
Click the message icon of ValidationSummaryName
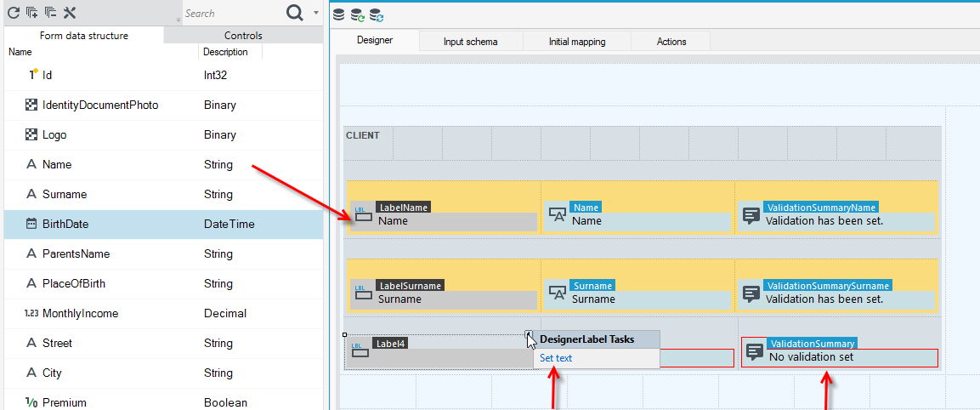click(751, 216)
